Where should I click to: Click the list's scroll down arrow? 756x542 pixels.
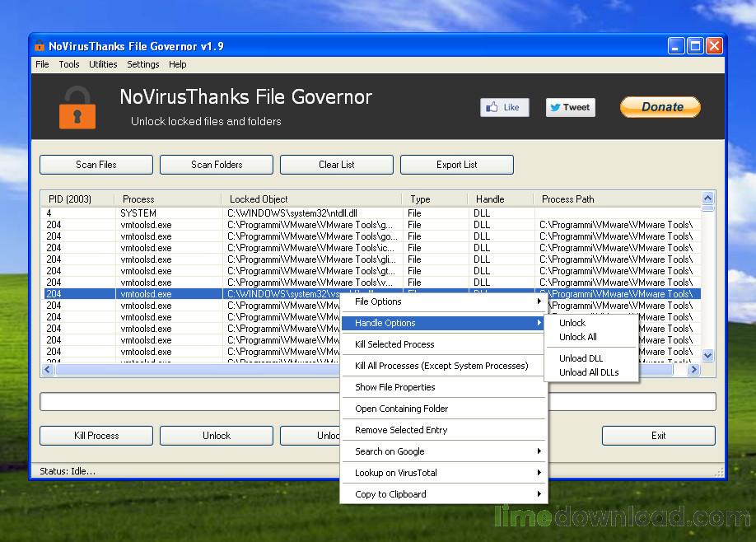(x=707, y=356)
